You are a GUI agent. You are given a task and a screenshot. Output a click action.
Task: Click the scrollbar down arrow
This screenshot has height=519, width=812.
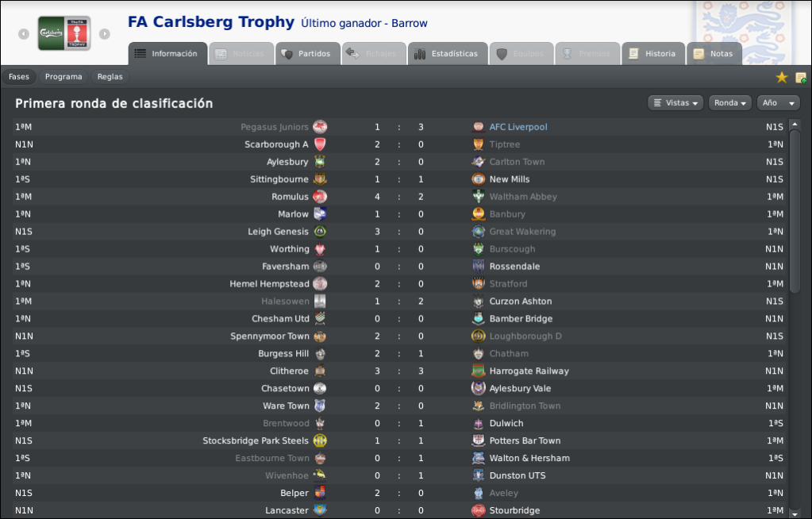click(795, 511)
